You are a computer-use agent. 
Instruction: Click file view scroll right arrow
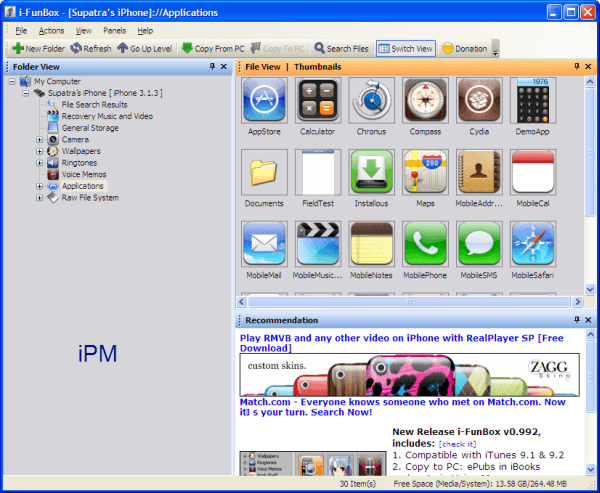(x=577, y=302)
